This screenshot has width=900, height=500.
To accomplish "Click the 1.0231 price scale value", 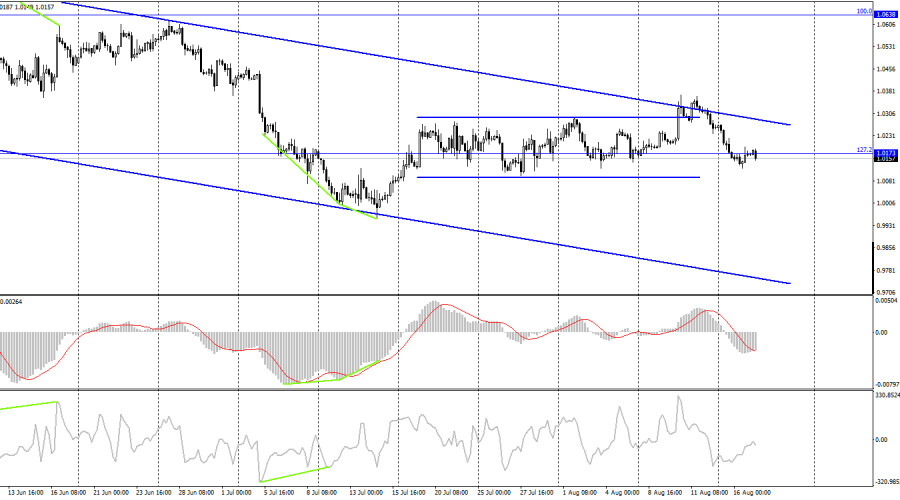I will point(887,136).
